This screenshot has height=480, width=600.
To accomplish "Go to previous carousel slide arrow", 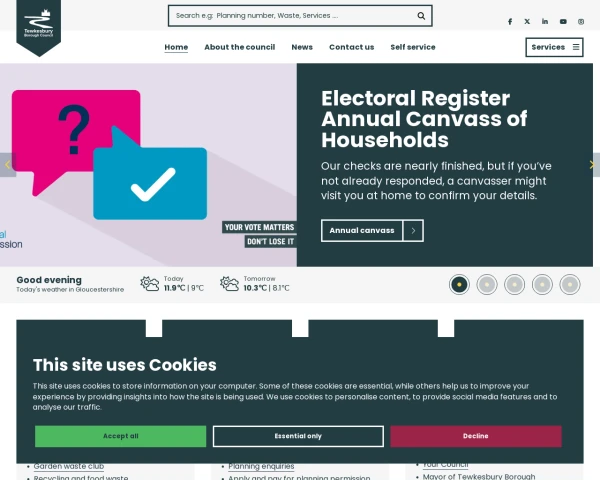I will [x=7, y=165].
